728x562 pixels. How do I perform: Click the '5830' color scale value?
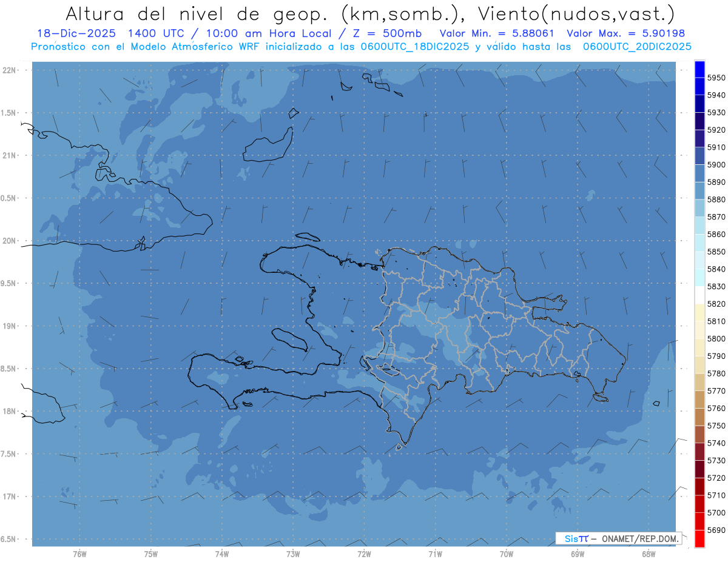(x=716, y=286)
